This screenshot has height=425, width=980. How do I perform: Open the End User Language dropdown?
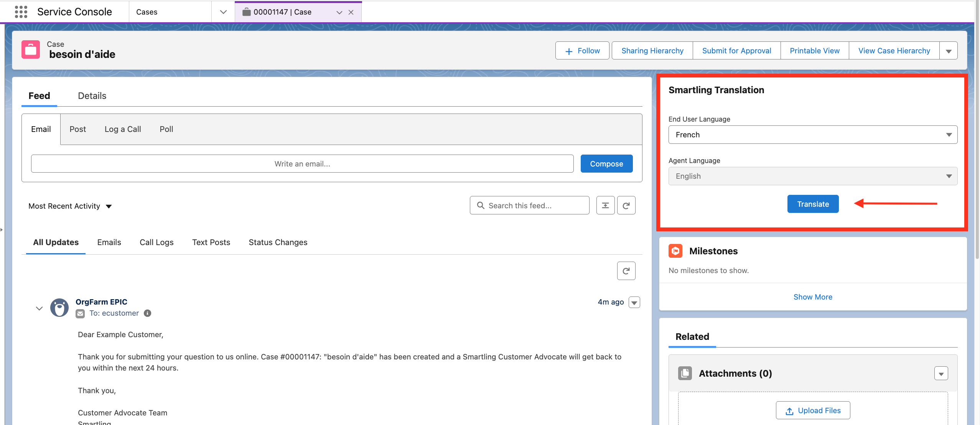pyautogui.click(x=812, y=135)
